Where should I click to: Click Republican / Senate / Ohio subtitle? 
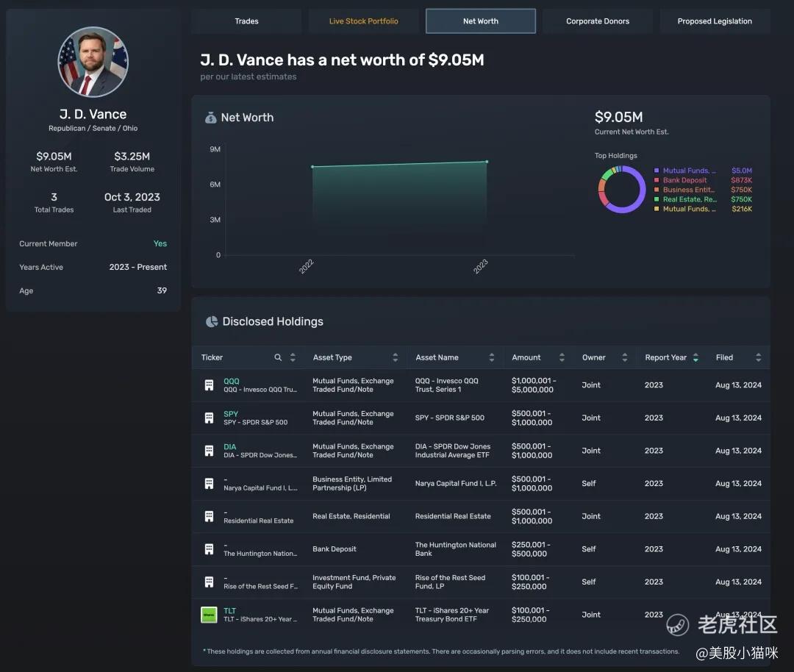pyautogui.click(x=93, y=129)
